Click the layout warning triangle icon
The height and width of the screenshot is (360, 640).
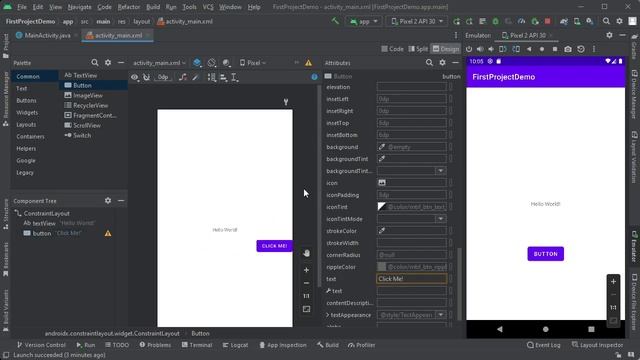(308, 62)
